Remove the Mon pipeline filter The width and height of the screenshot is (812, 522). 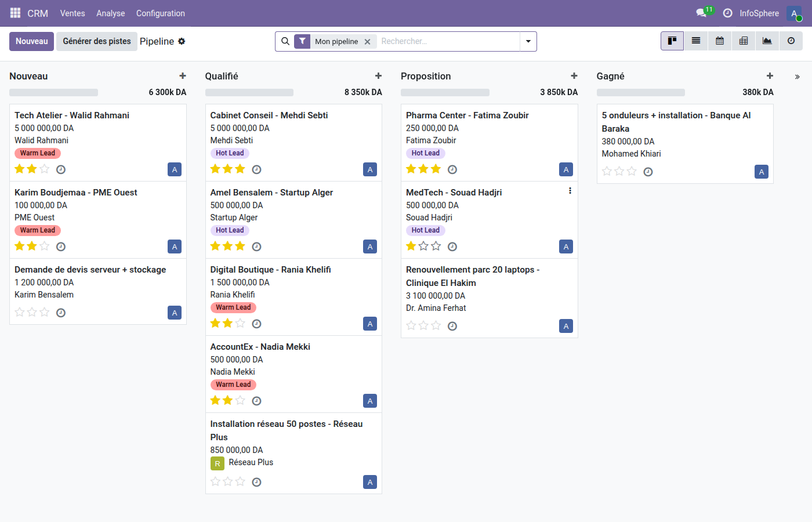(367, 41)
